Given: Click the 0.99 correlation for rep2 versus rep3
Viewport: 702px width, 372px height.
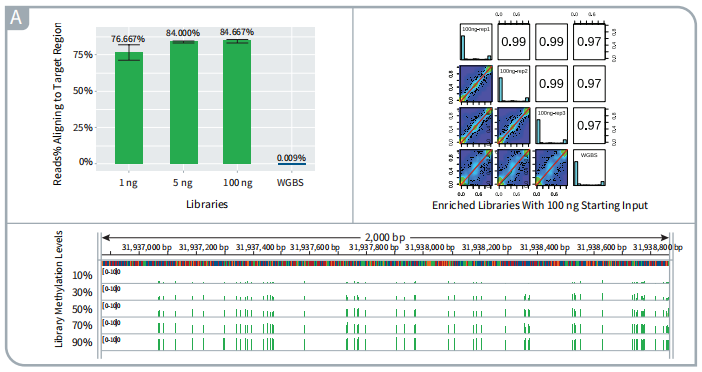Looking at the screenshot, I should coord(552,84).
